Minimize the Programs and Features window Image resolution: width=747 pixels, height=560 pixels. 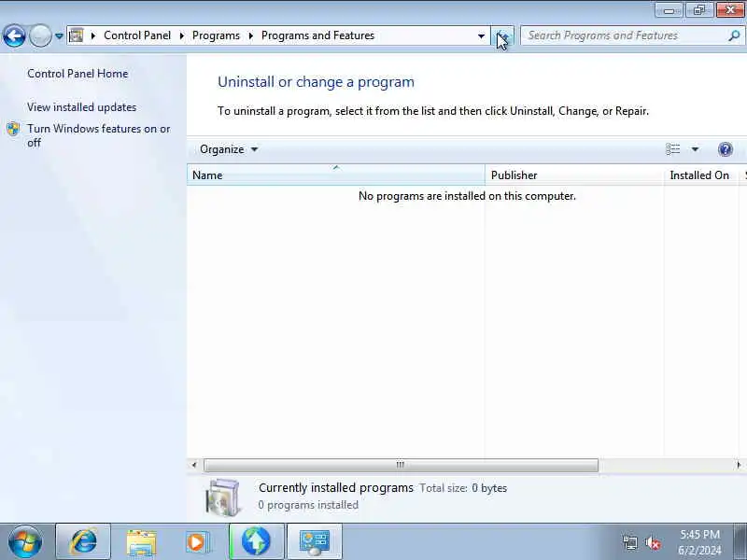pos(669,10)
